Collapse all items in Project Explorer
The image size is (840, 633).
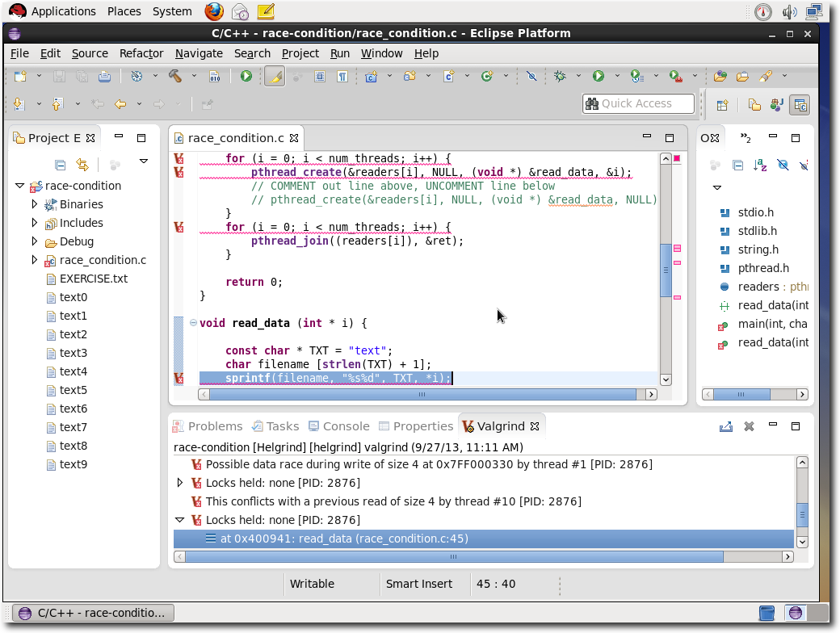click(x=60, y=165)
